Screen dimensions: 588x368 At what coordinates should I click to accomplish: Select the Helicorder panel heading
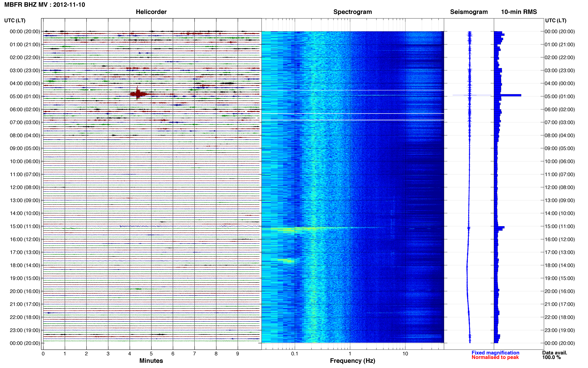151,12
